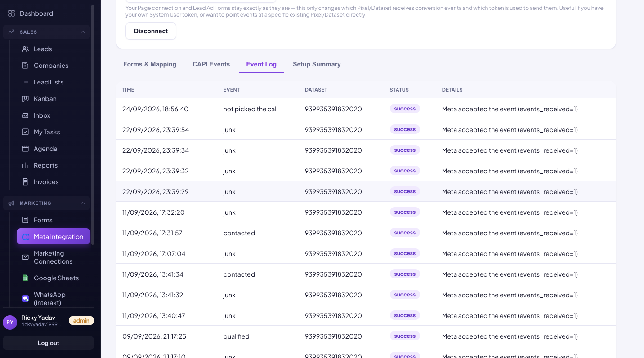Select the Event Log tab
This screenshot has height=358, width=644.
coord(261,64)
